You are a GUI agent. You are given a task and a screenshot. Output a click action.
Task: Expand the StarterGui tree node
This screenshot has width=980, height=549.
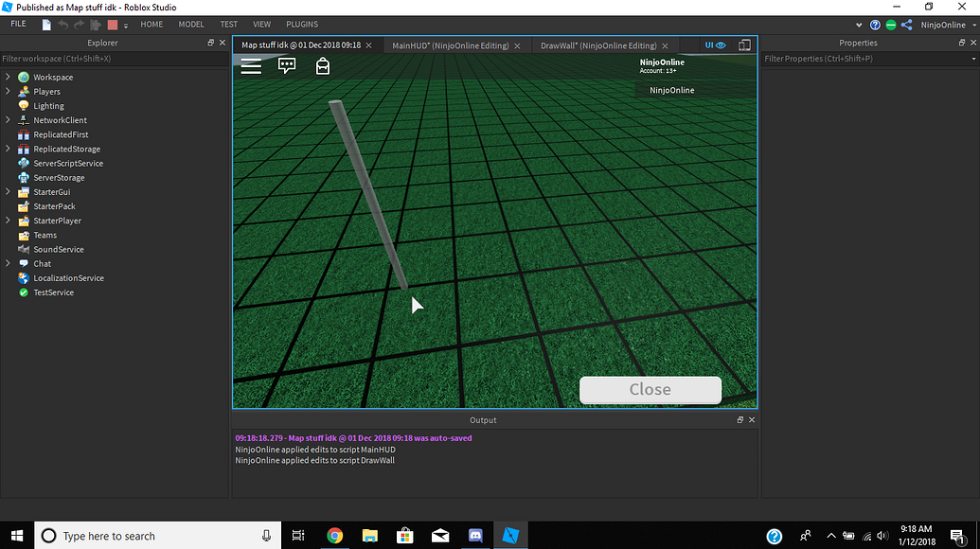pyautogui.click(x=8, y=192)
